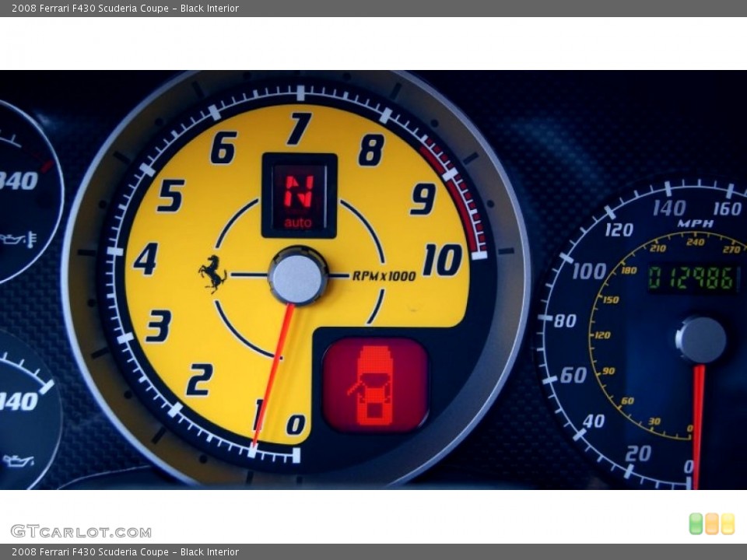Click the oil temperature thermometer icon
747x560 pixels.
18,239
